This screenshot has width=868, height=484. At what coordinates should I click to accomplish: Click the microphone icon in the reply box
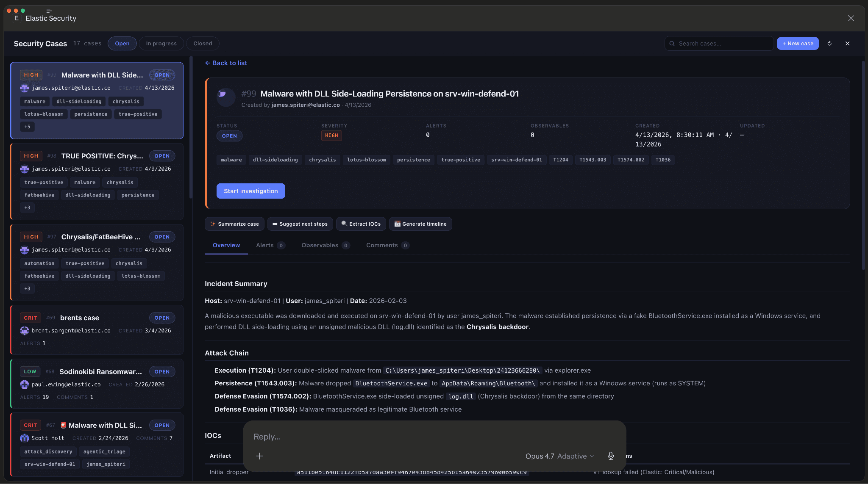(610, 456)
